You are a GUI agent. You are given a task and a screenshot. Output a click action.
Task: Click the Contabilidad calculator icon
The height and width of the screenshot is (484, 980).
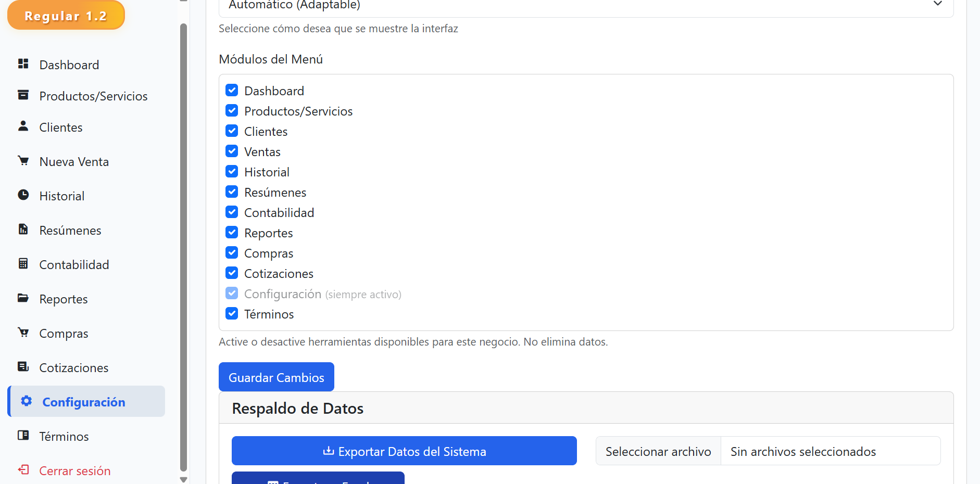[x=23, y=263]
